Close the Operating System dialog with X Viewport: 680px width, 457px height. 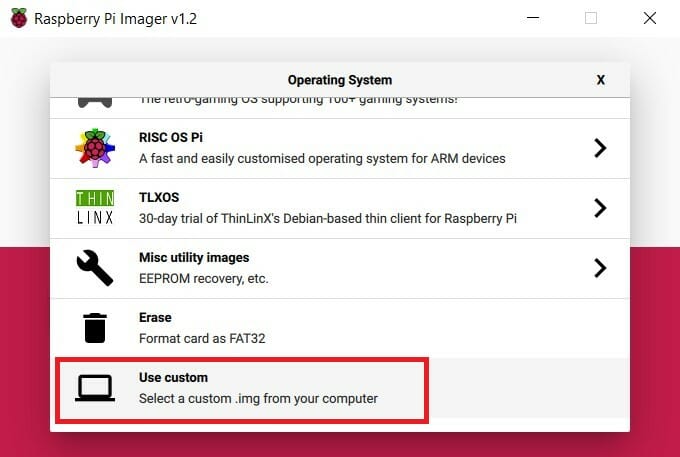(601, 80)
